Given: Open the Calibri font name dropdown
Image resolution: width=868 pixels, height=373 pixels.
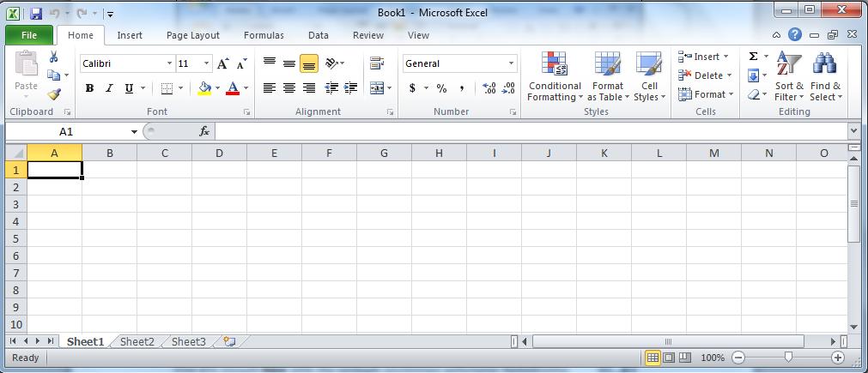Looking at the screenshot, I should pyautogui.click(x=169, y=63).
